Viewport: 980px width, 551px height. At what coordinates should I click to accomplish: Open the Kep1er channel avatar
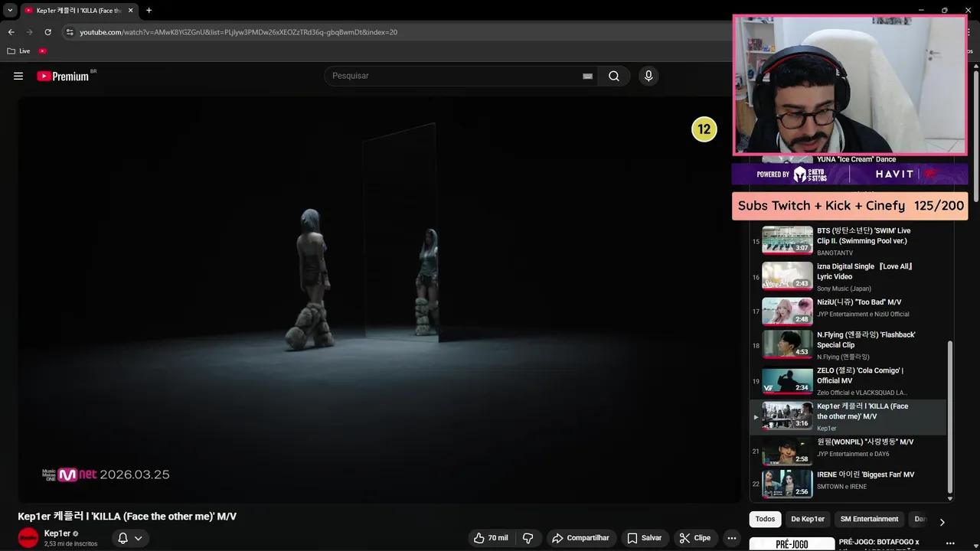(x=28, y=537)
